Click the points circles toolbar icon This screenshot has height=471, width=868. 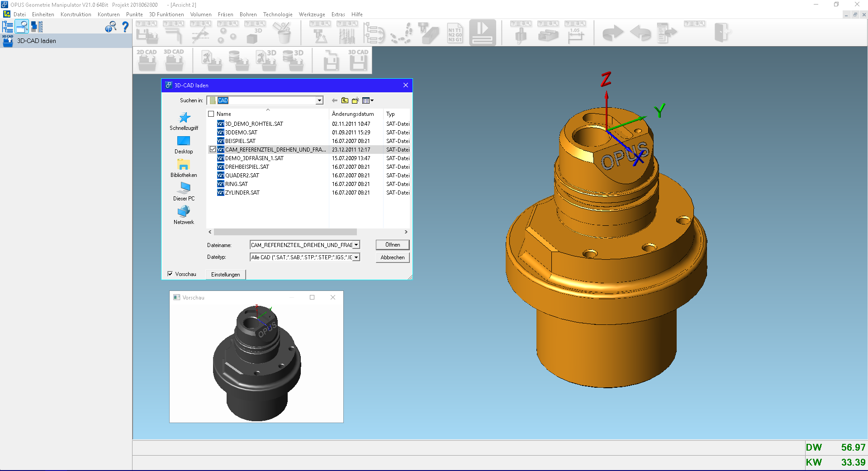point(228,33)
